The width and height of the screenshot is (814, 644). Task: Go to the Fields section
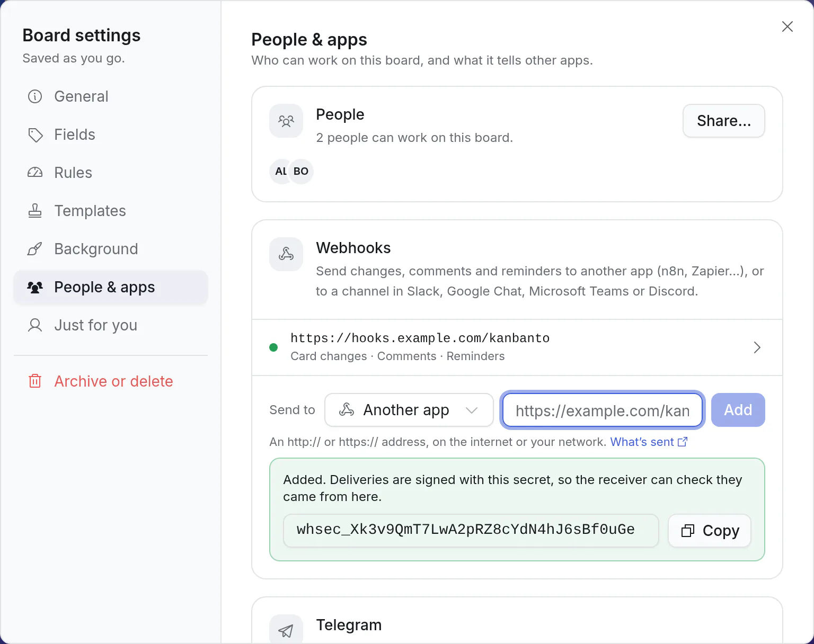point(111,135)
